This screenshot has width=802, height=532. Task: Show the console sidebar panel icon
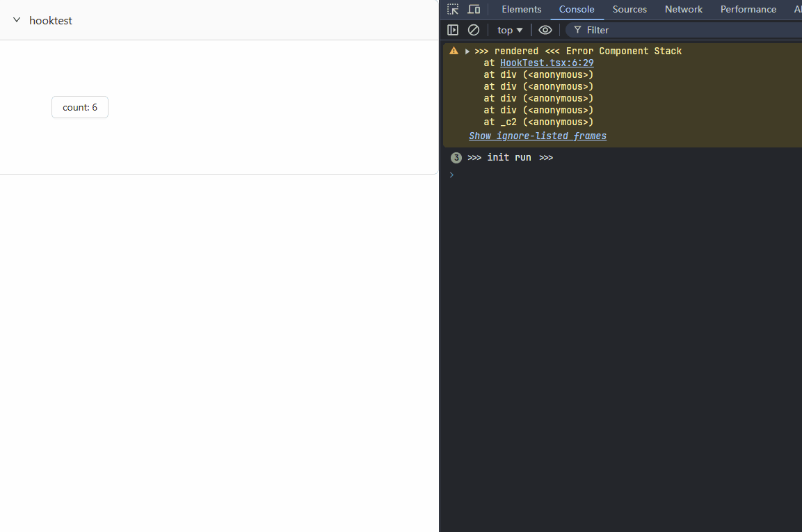tap(453, 30)
